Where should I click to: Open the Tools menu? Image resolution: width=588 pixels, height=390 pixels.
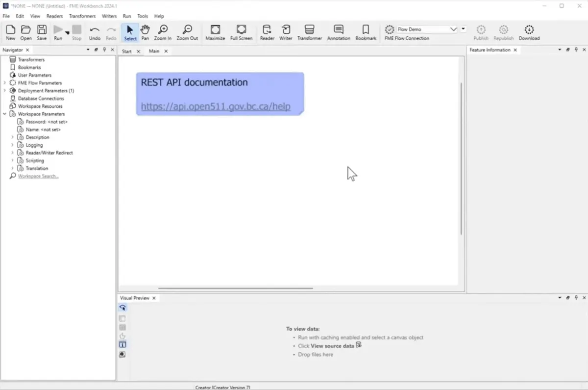(143, 16)
